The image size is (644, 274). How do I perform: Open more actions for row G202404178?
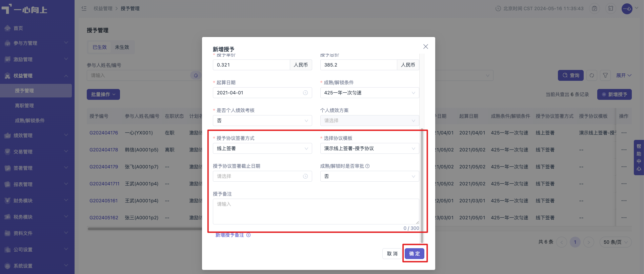[624, 150]
